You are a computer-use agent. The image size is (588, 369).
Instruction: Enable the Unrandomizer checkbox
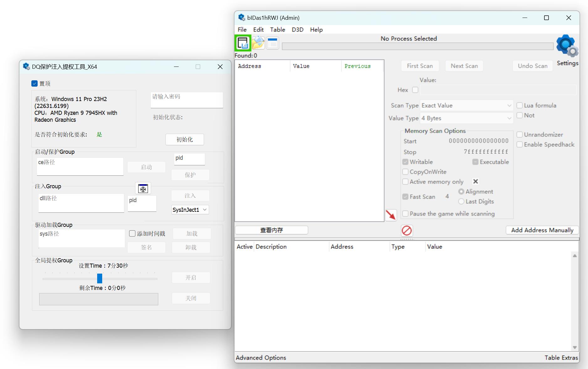pyautogui.click(x=519, y=135)
